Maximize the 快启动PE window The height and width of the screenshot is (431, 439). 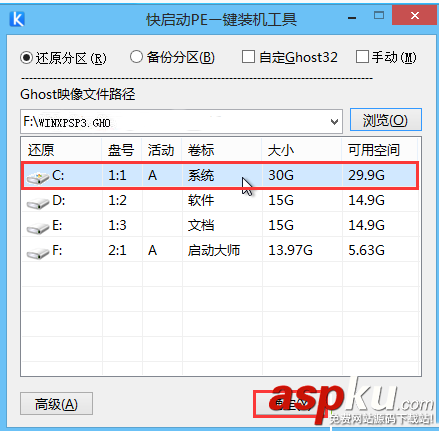(379, 15)
